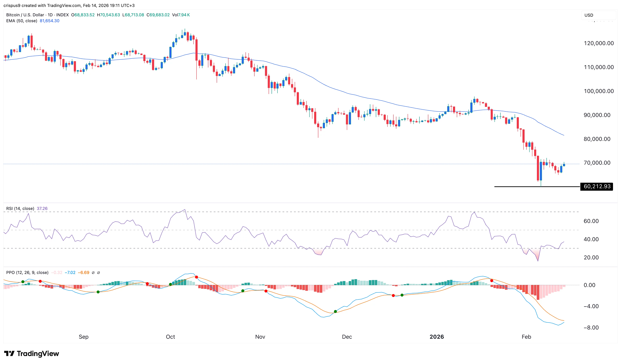Click the 2026 label on the time axis
Image resolution: width=621 pixels, height=364 pixels.
[437, 337]
